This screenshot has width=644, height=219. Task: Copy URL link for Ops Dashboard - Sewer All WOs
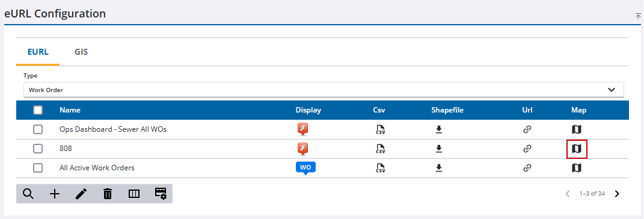(x=527, y=129)
